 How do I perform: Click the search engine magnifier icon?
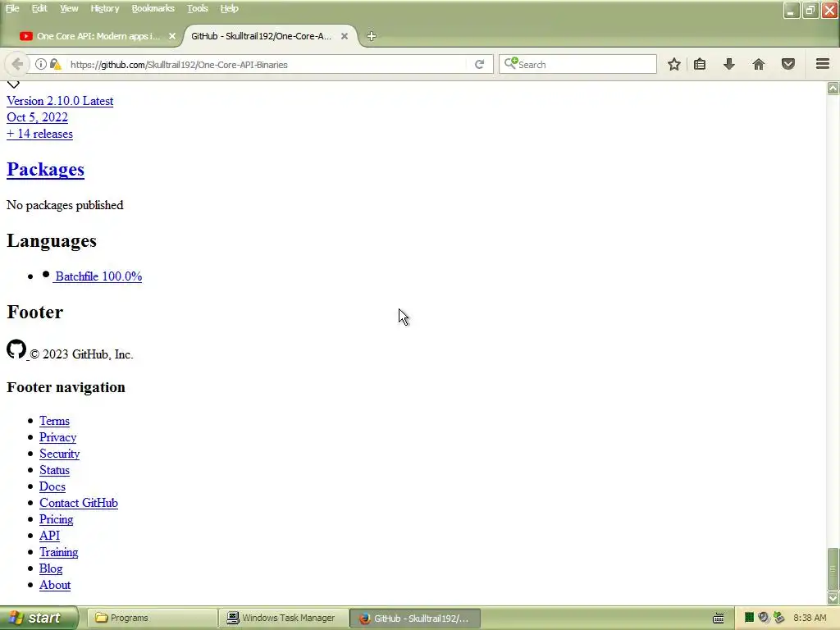[511, 63]
